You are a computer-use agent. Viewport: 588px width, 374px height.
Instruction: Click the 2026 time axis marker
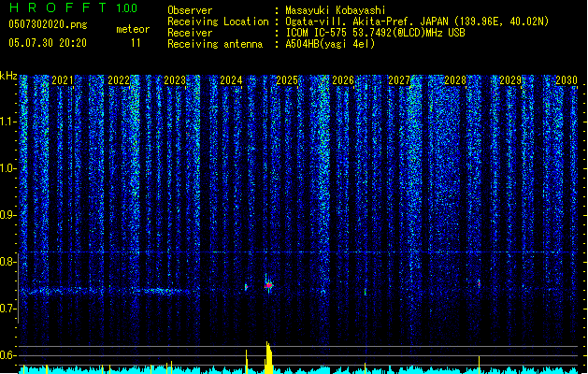tap(343, 80)
